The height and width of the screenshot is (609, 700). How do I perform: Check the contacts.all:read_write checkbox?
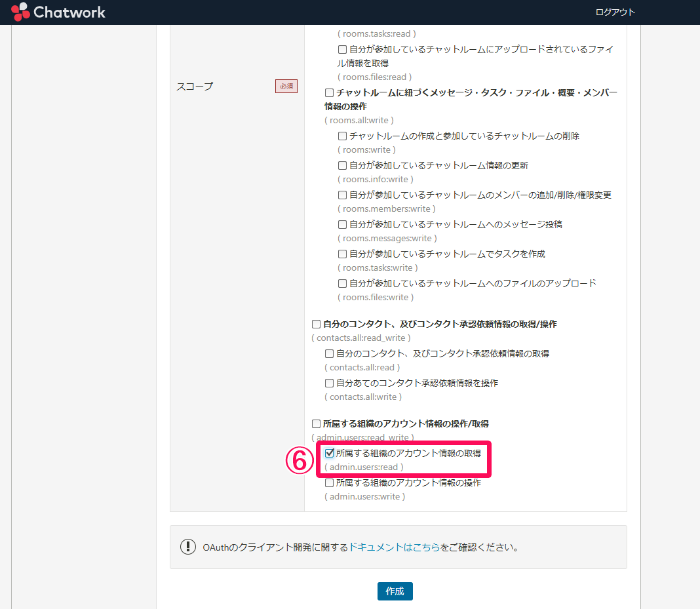[316, 324]
